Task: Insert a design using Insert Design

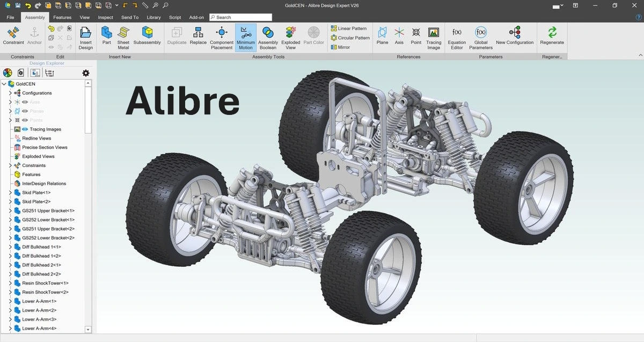Action: (x=86, y=38)
